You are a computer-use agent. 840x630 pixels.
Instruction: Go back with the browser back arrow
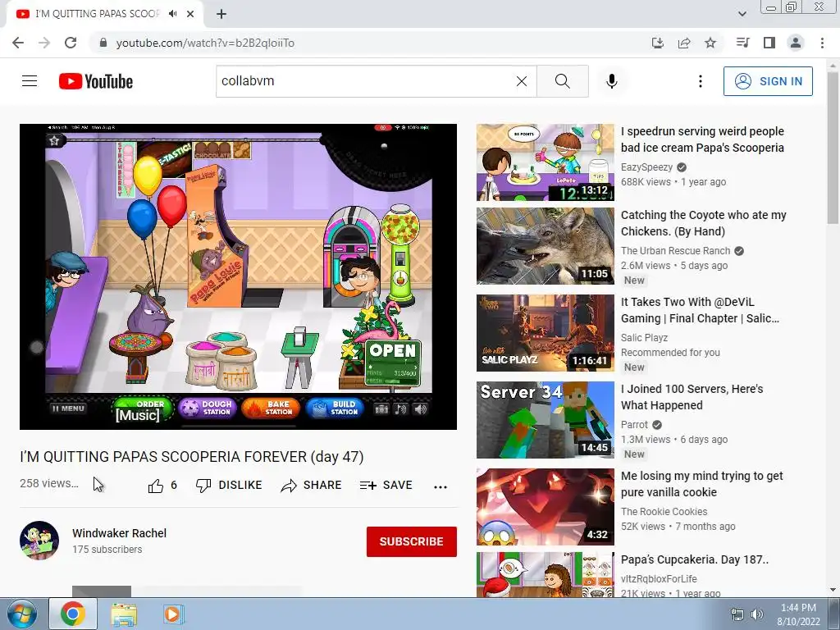18,43
